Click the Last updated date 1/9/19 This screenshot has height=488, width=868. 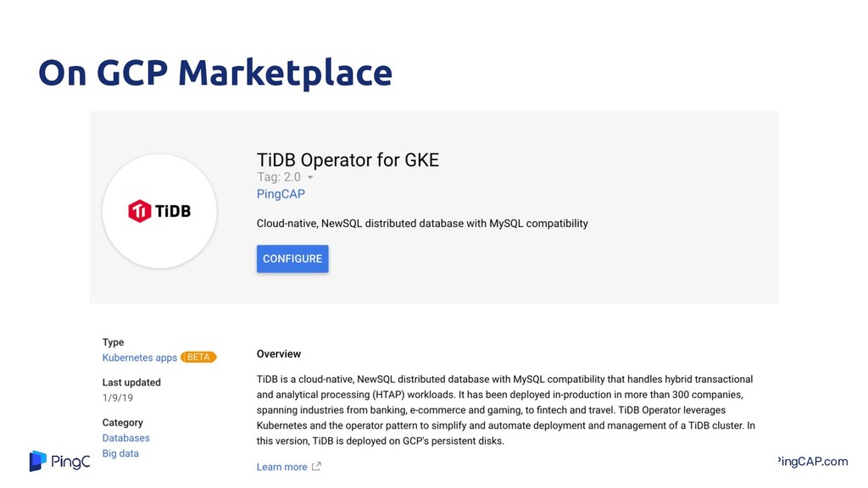click(x=117, y=398)
